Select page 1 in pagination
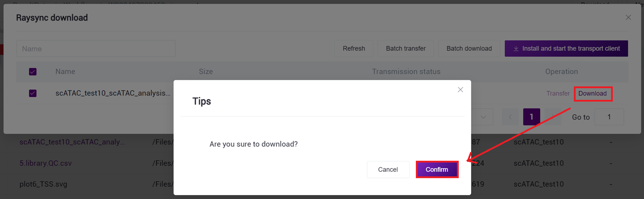Screen dimensions: 644x199 click(531, 117)
